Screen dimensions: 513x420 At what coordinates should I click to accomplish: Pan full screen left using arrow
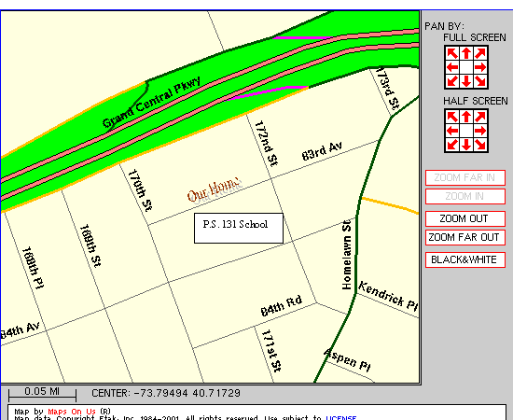coord(452,67)
